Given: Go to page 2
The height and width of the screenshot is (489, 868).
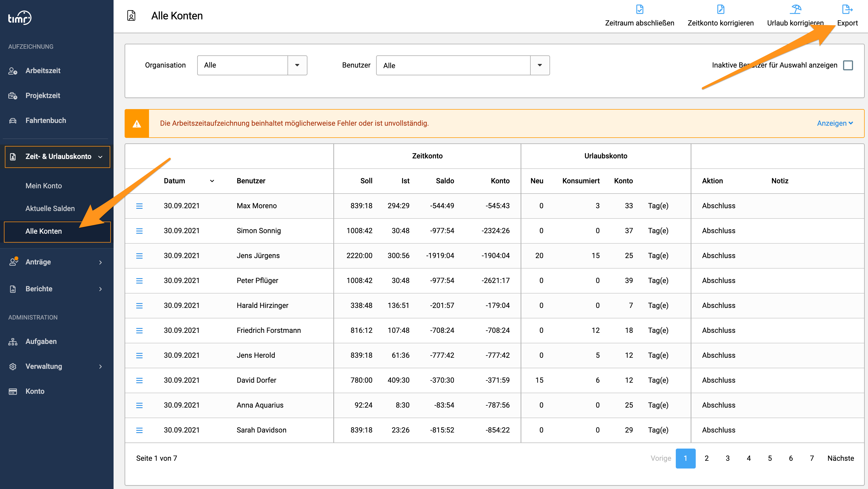Looking at the screenshot, I should tap(707, 458).
